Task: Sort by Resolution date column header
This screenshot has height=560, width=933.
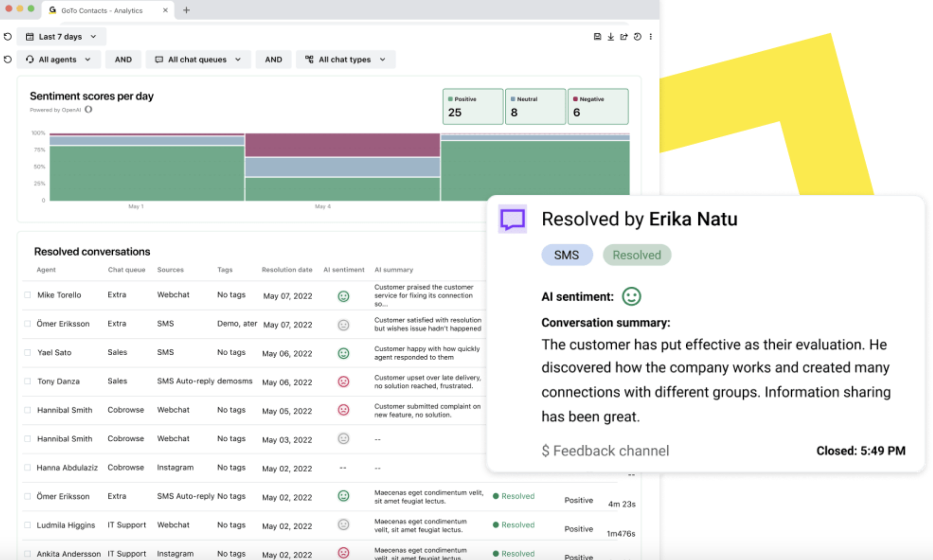Action: point(286,270)
